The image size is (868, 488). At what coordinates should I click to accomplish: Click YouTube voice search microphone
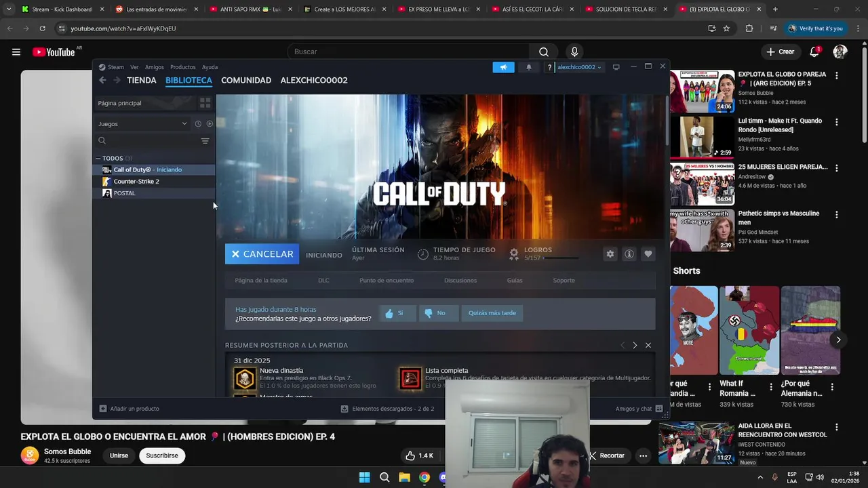click(574, 52)
